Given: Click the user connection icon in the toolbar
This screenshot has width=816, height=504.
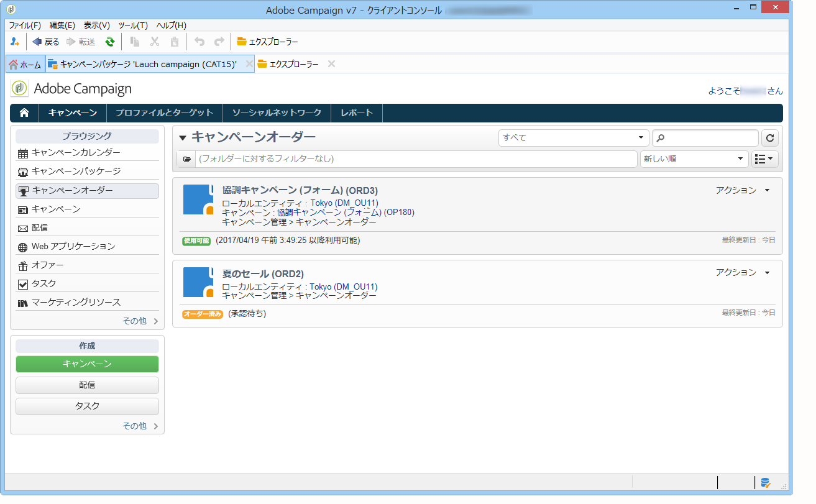Looking at the screenshot, I should (x=15, y=42).
